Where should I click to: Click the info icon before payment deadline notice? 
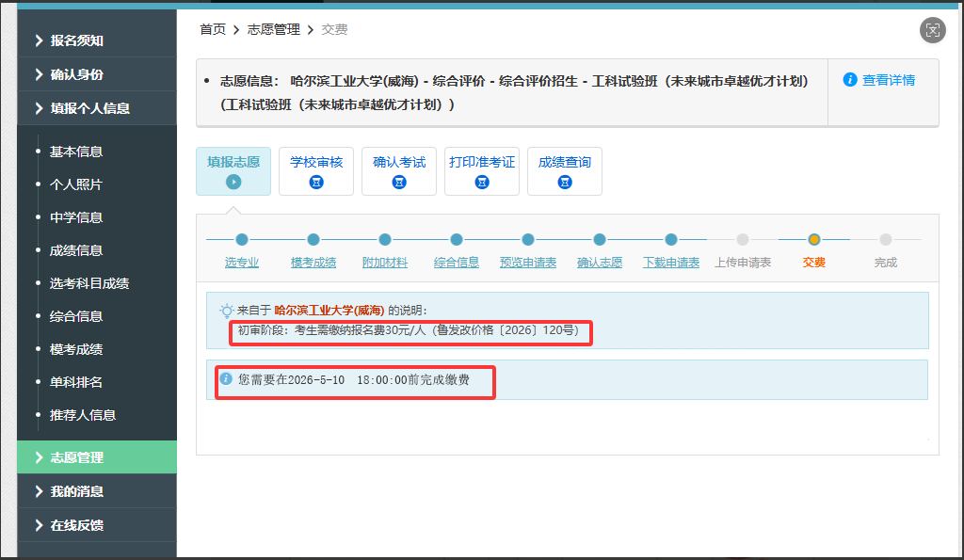[x=226, y=378]
